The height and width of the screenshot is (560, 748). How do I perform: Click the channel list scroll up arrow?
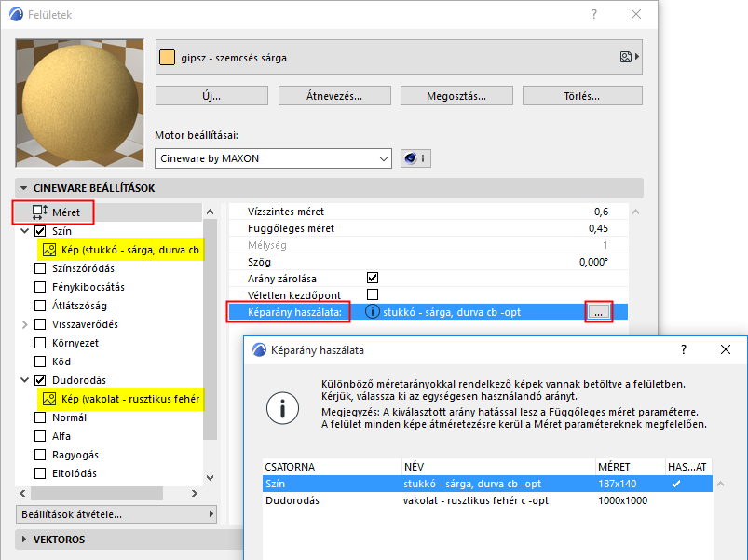[x=210, y=212]
